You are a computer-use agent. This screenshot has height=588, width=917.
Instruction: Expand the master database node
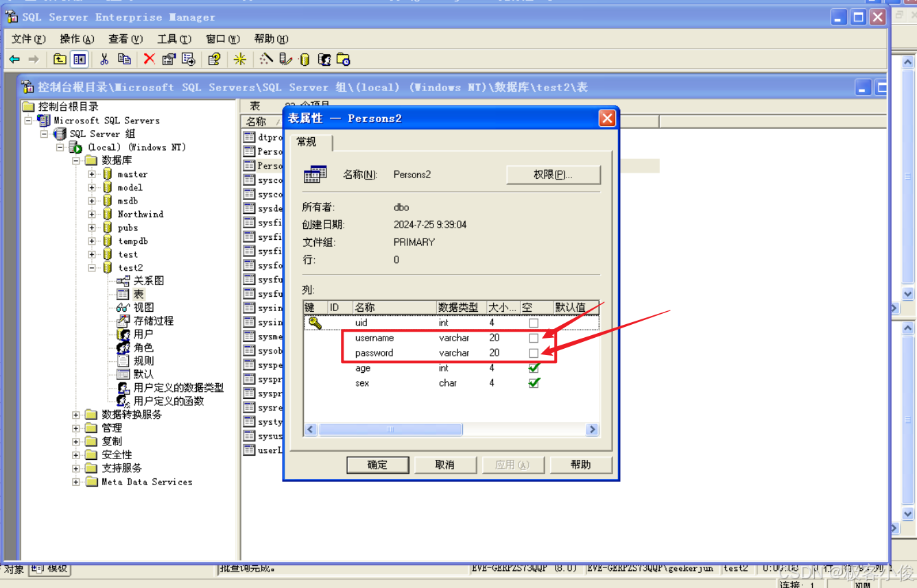click(x=92, y=174)
